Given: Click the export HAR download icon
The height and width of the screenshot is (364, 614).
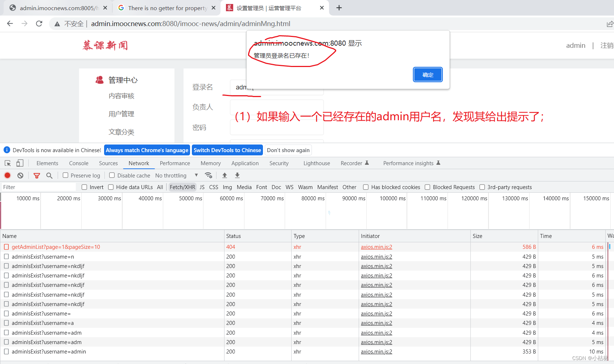Looking at the screenshot, I should pyautogui.click(x=237, y=175).
